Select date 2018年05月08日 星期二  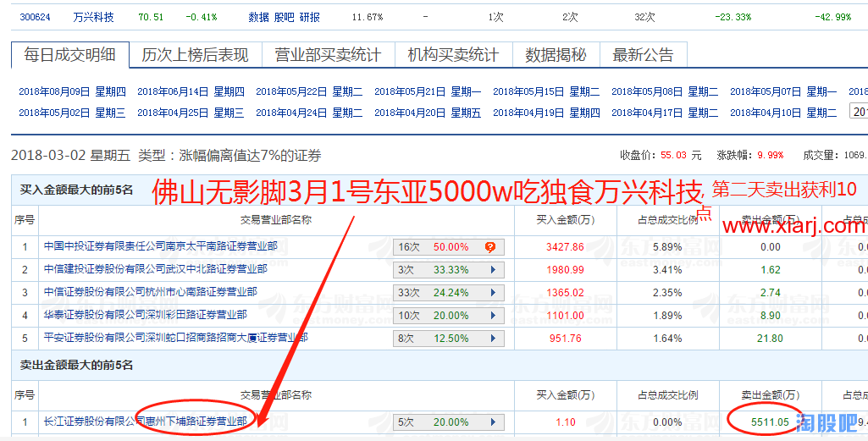pyautogui.click(x=665, y=92)
